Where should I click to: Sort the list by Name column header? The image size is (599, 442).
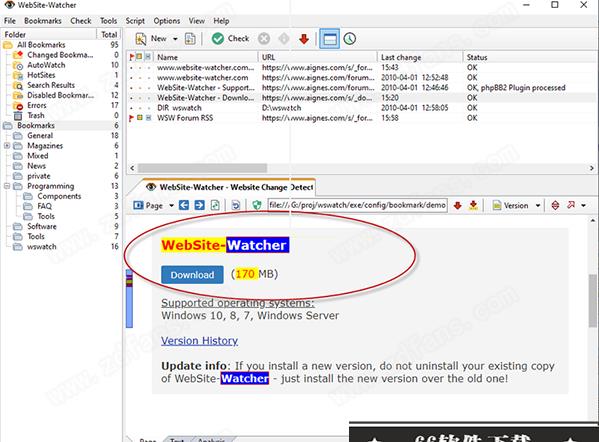coord(206,57)
